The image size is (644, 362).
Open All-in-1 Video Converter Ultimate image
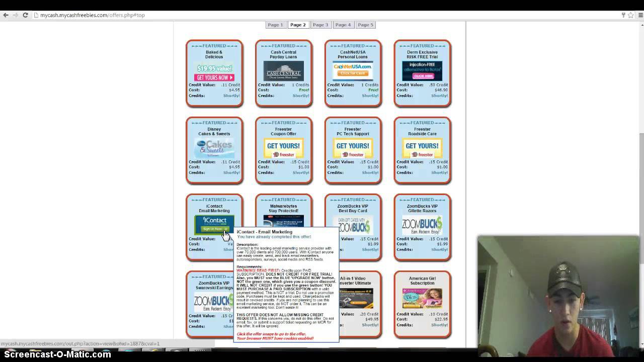(x=357, y=298)
